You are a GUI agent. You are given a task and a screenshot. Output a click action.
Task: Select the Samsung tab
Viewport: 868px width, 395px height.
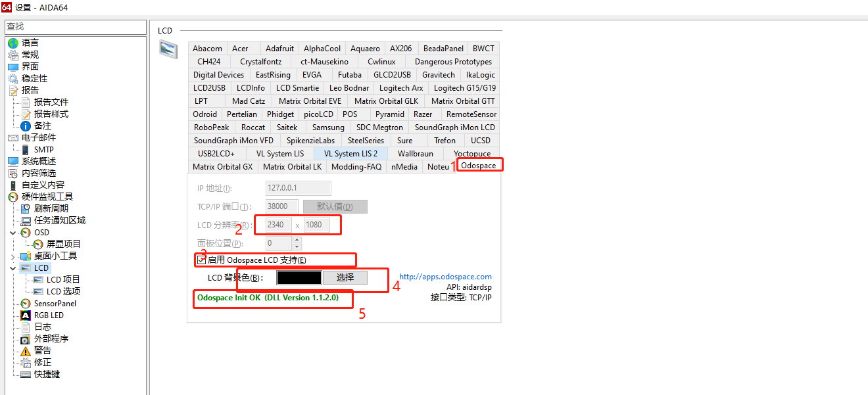click(x=328, y=127)
